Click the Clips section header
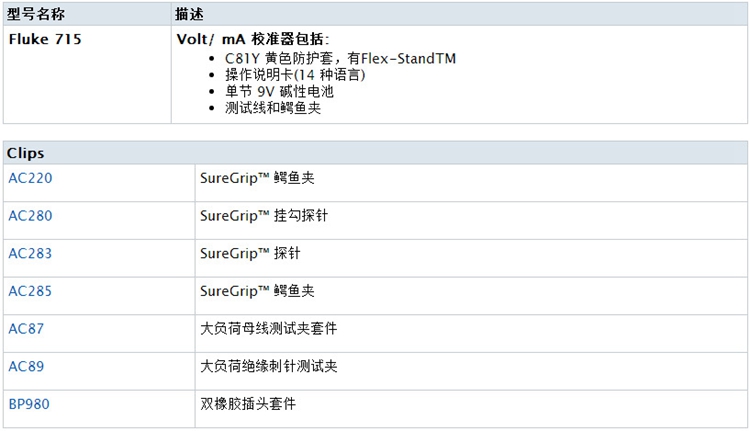 25,153
